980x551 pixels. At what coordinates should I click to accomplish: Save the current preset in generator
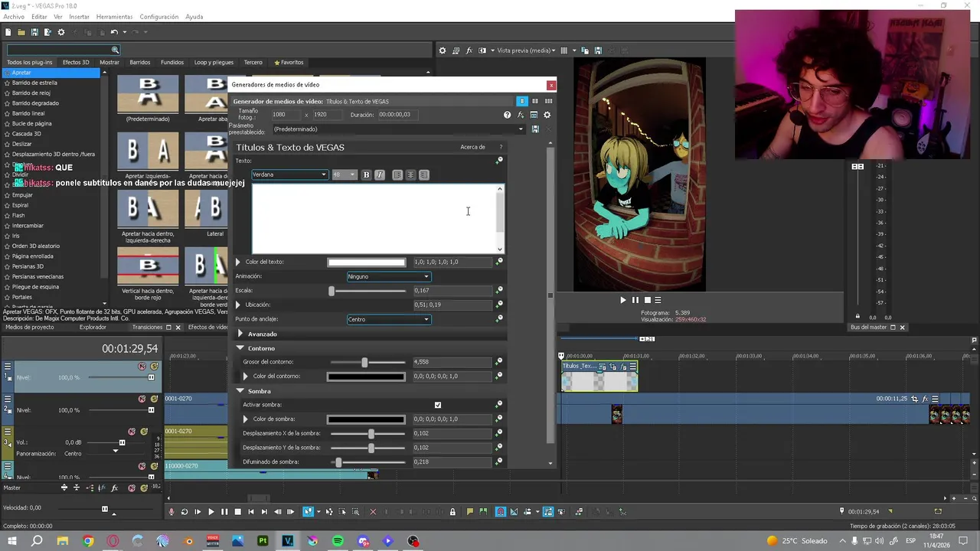pyautogui.click(x=534, y=129)
